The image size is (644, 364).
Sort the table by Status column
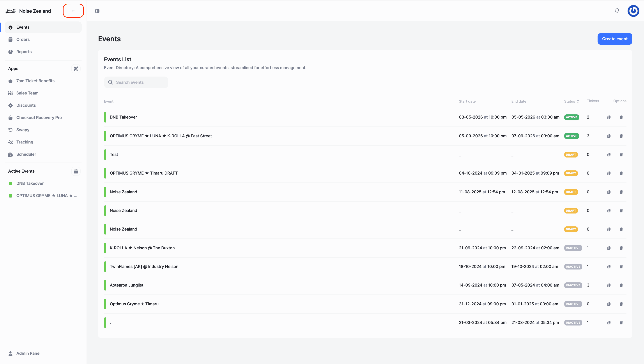571,101
